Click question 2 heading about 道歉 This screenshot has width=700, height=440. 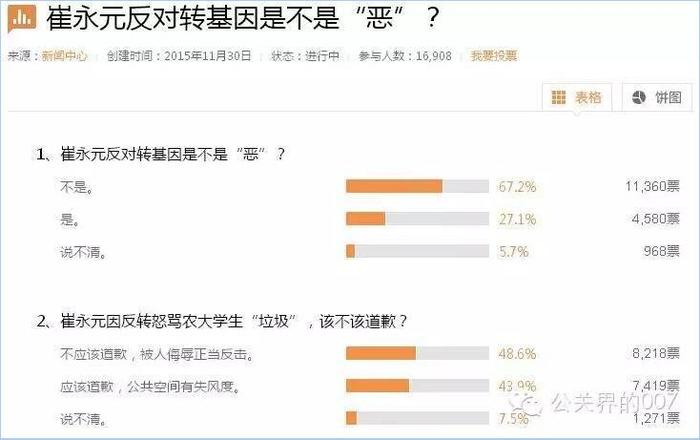pos(222,321)
